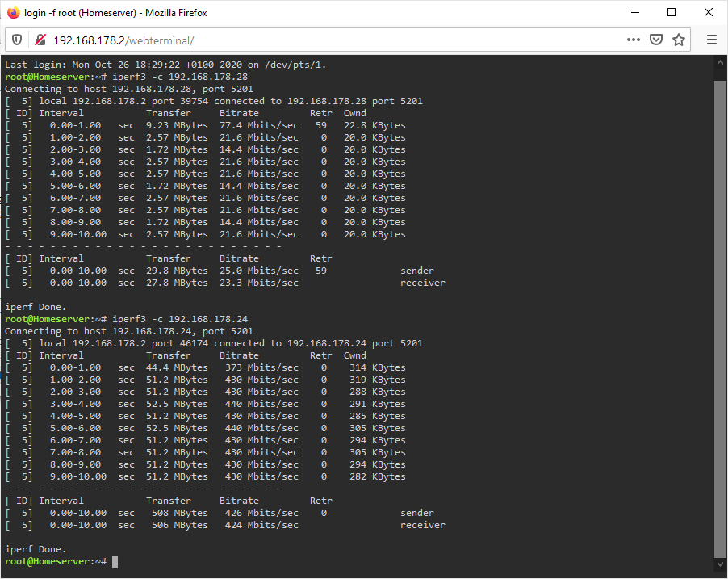The width and height of the screenshot is (728, 579).
Task: Open page actions three-dot menu
Action: (x=634, y=40)
